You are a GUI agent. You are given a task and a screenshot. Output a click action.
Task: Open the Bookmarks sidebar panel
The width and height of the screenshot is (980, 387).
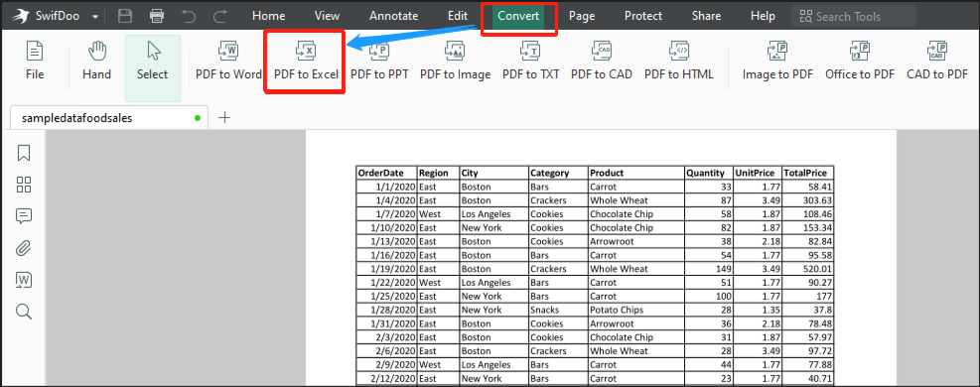(24, 153)
